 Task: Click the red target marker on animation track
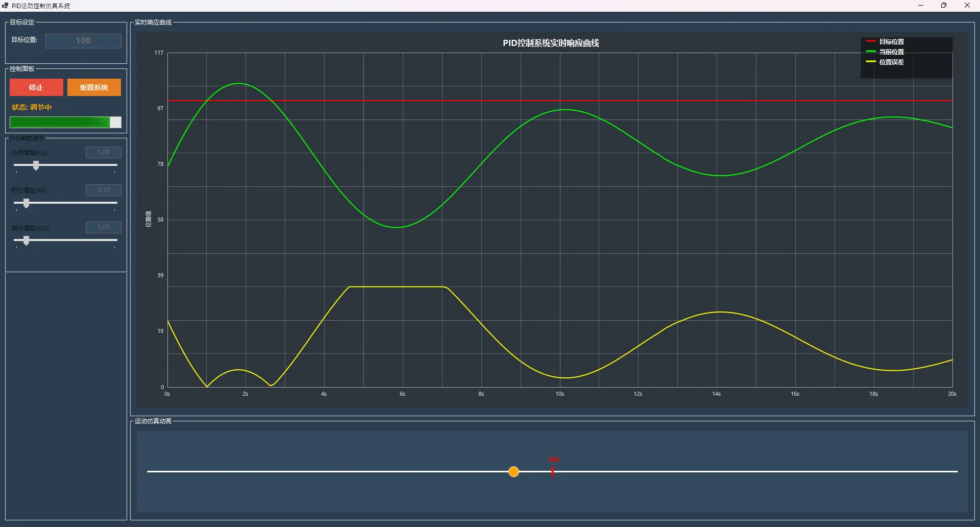(x=552, y=471)
